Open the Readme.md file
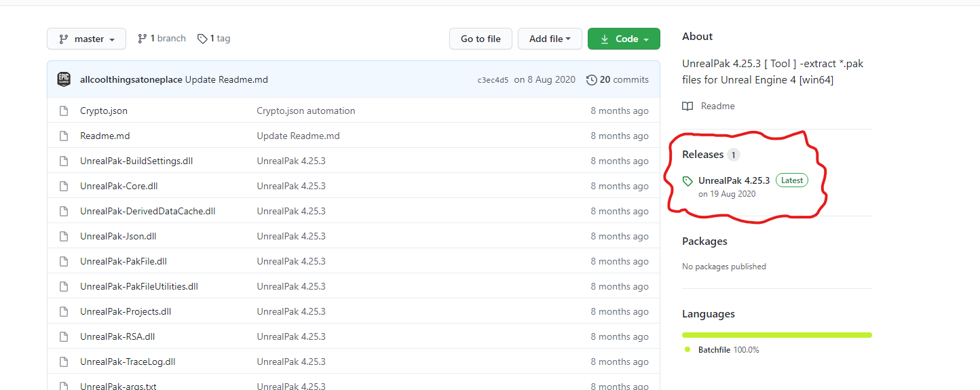 (x=105, y=136)
